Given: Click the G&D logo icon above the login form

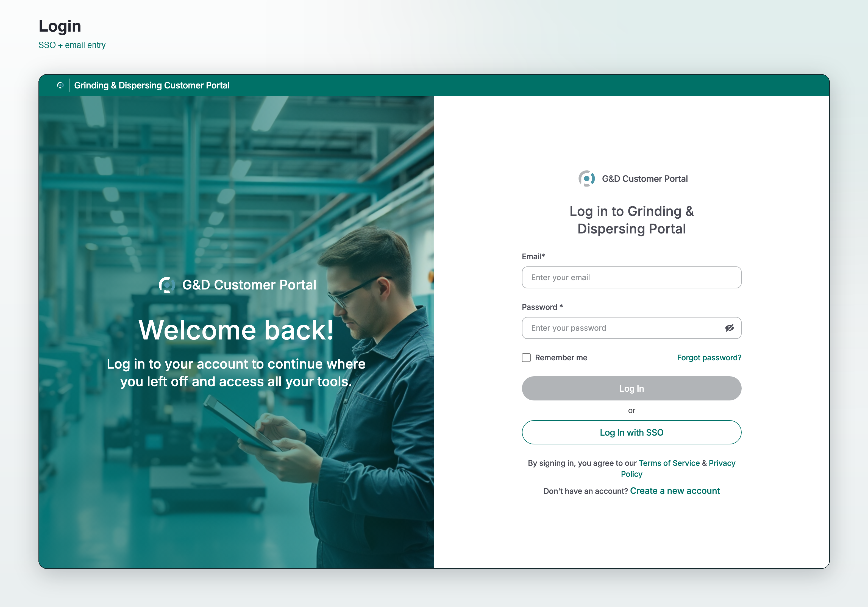Looking at the screenshot, I should (586, 179).
